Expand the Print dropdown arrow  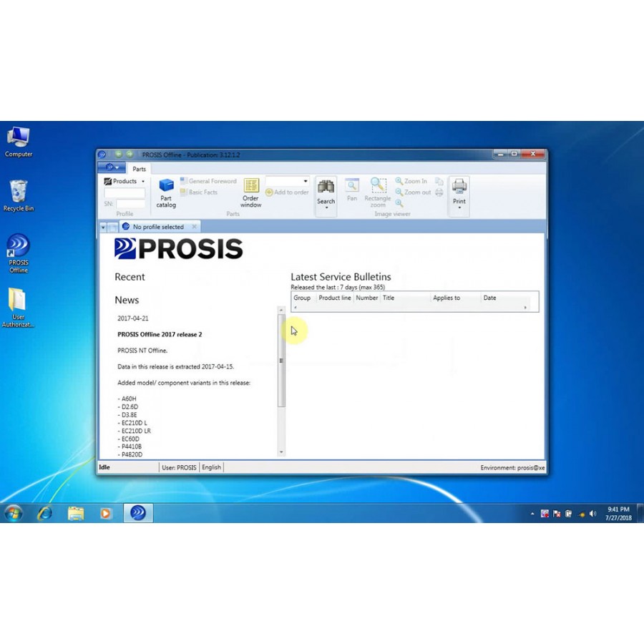click(x=459, y=208)
